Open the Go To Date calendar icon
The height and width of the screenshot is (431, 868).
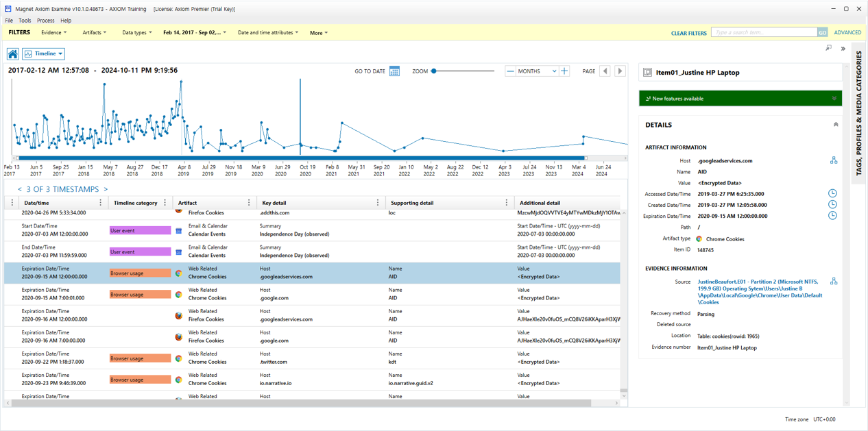(394, 71)
